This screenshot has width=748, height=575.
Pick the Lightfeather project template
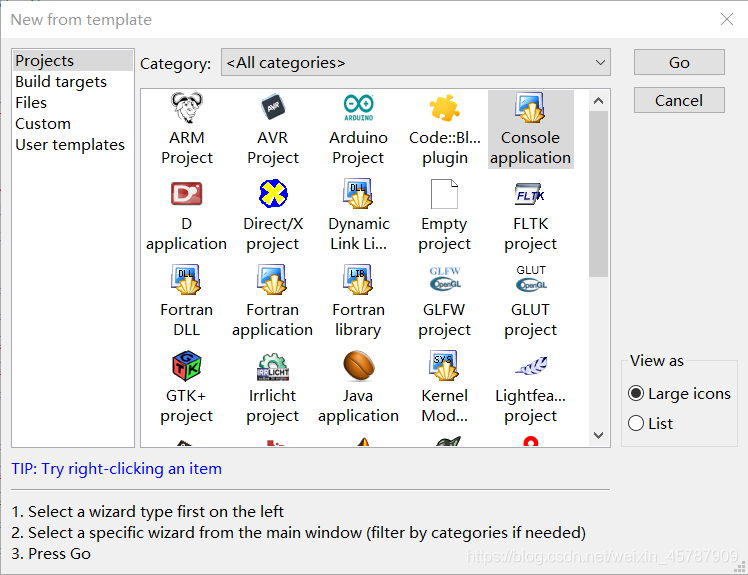(x=530, y=387)
